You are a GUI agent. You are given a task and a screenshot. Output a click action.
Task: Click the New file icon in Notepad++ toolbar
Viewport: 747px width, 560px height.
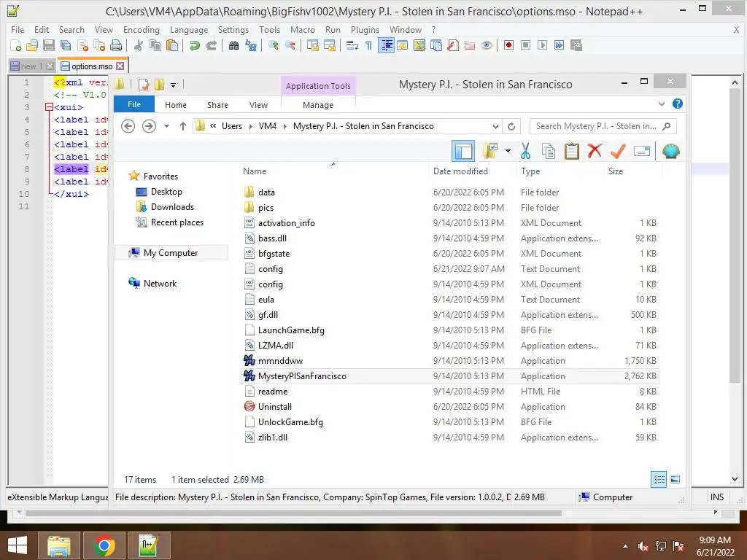pyautogui.click(x=16, y=45)
